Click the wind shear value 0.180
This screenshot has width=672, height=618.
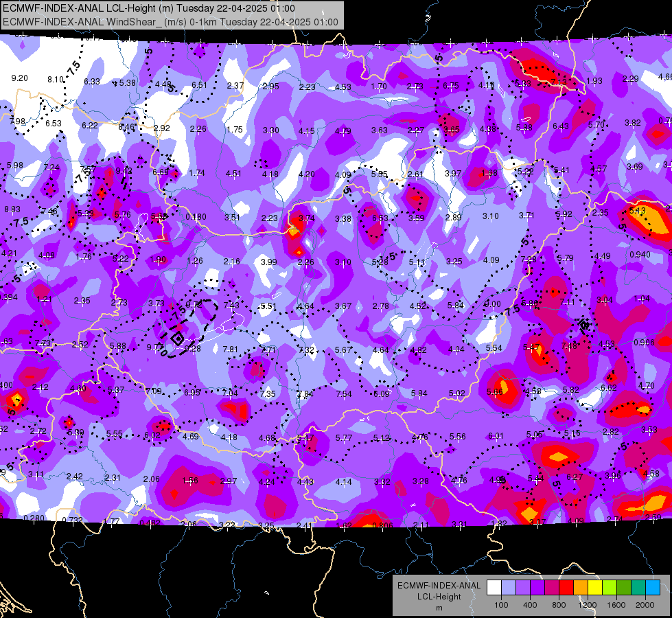pos(196,216)
